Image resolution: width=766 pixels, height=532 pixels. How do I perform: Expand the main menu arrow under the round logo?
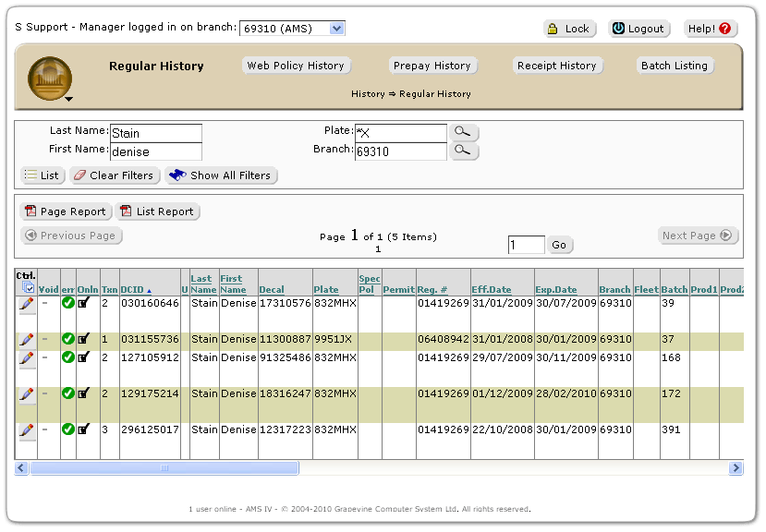(x=68, y=98)
